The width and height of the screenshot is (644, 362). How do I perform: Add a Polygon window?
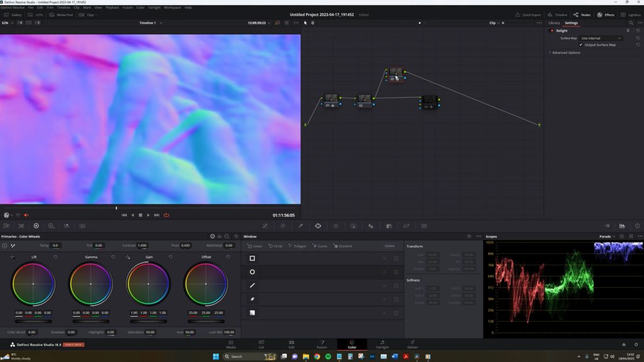(x=297, y=246)
